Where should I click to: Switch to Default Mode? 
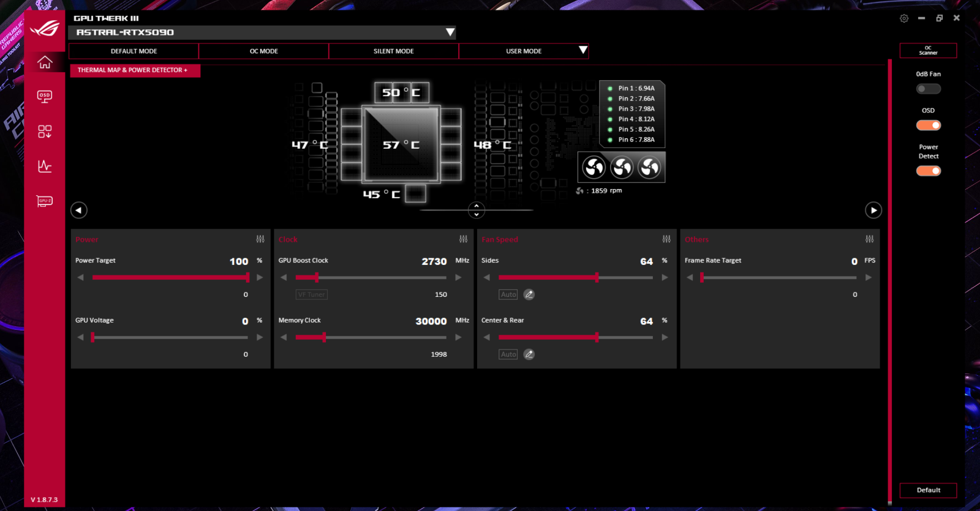tap(134, 51)
